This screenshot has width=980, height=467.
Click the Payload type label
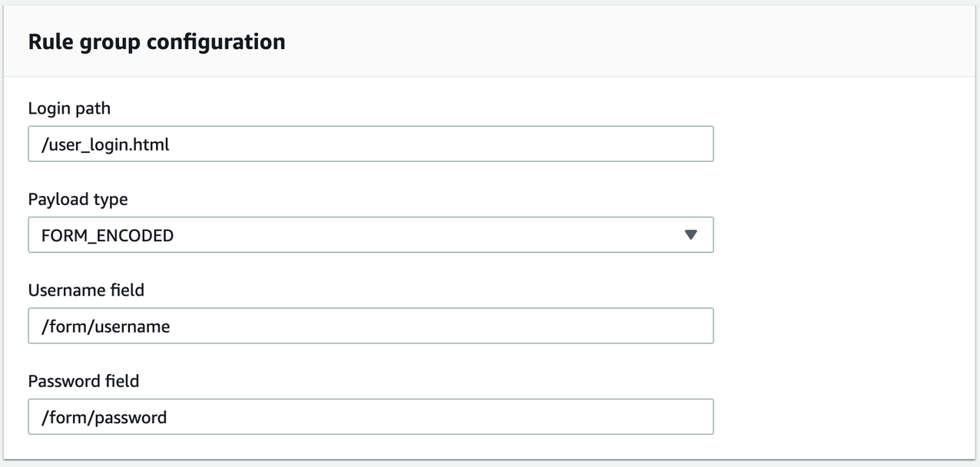point(78,200)
